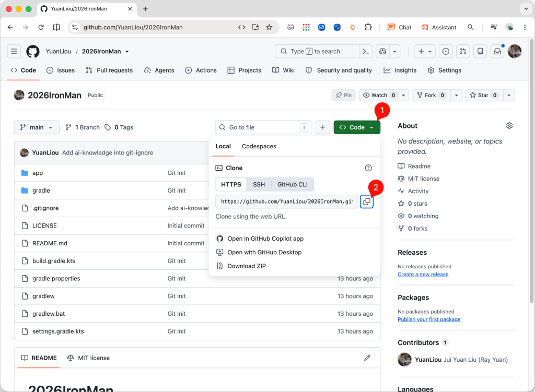Click the clone help question mark icon

pyautogui.click(x=368, y=168)
